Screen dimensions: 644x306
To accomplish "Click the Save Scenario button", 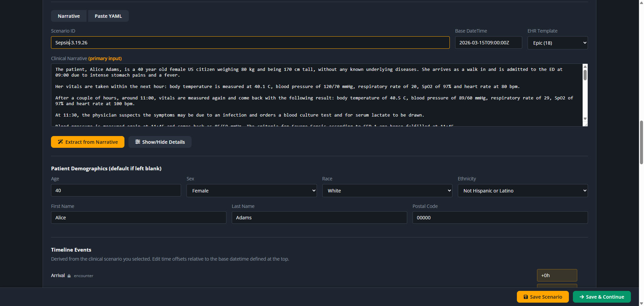I will pyautogui.click(x=543, y=297).
